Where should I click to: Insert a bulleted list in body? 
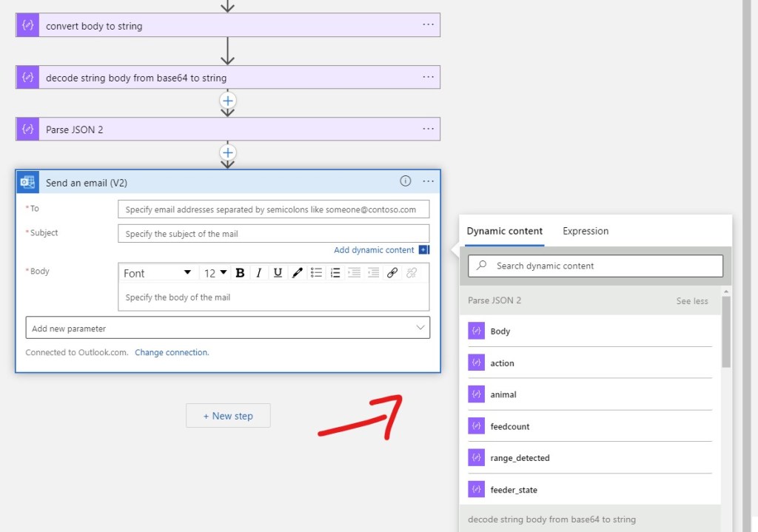316,273
